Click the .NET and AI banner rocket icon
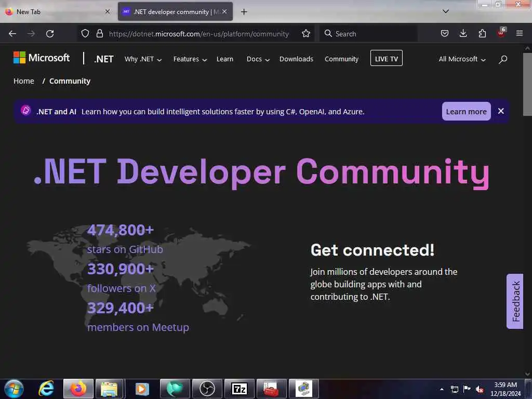 pos(26,110)
